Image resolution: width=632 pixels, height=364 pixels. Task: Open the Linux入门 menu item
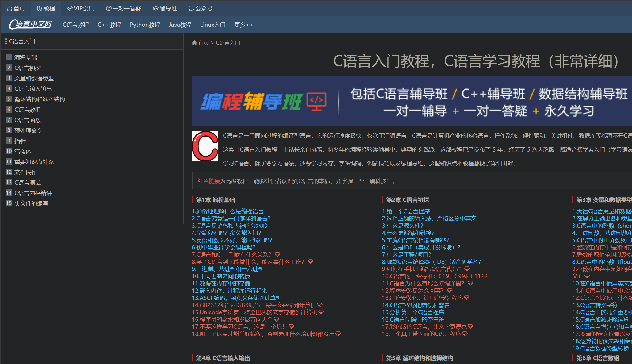coord(213,24)
